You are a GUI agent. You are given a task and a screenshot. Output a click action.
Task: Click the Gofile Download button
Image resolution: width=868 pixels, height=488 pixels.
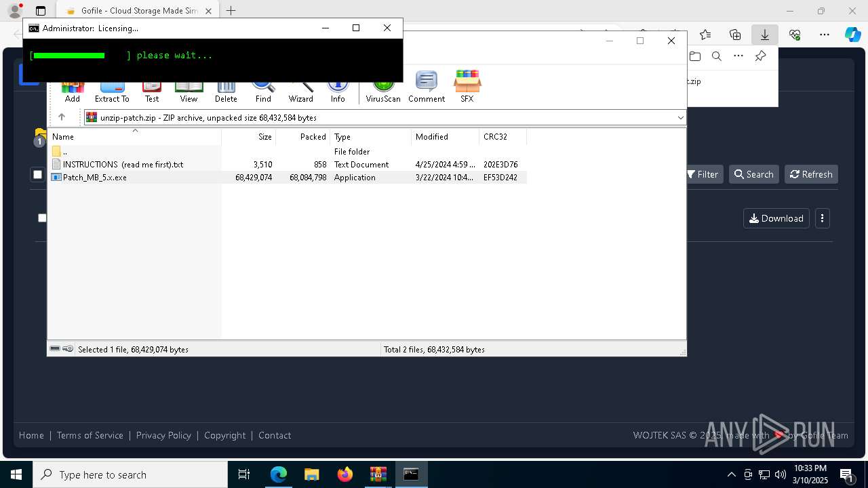[x=776, y=218]
